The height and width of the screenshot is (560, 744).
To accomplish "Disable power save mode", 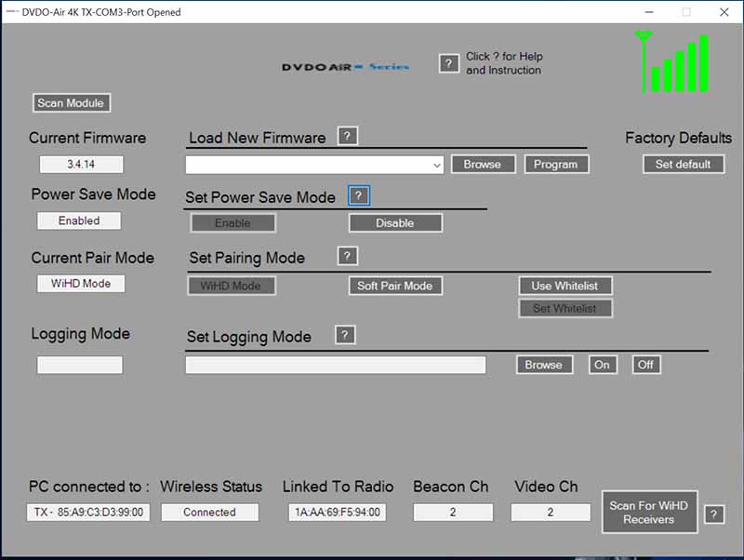I will [395, 223].
